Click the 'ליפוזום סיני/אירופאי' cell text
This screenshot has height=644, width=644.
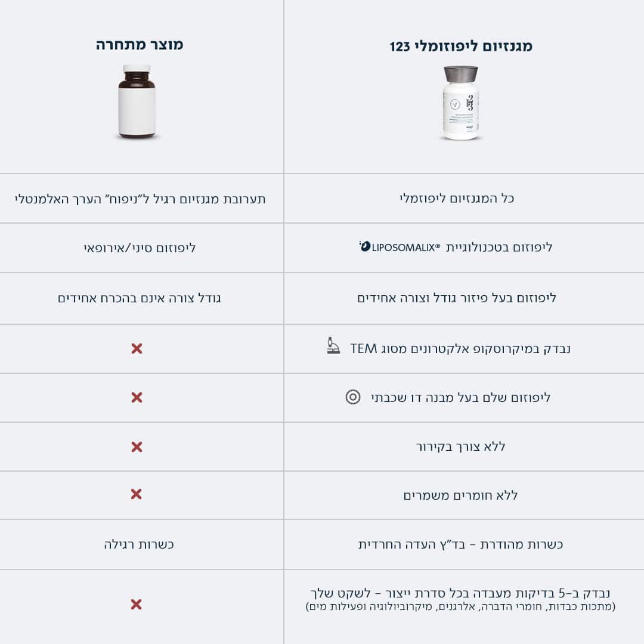140,247
